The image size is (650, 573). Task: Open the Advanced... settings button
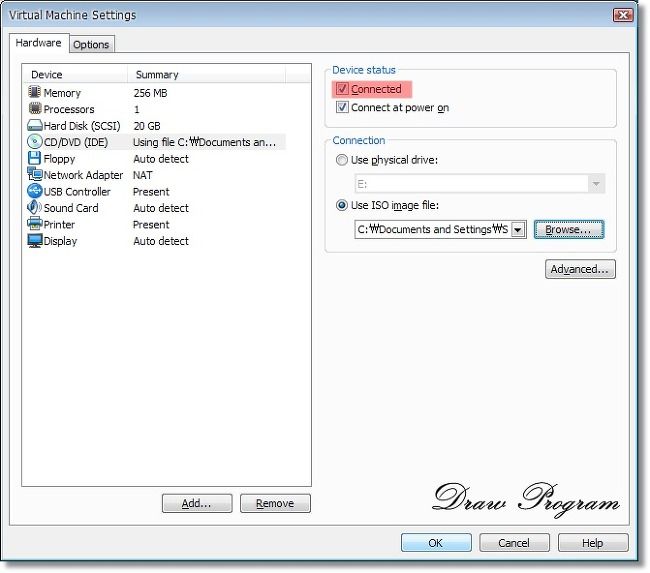(580, 269)
